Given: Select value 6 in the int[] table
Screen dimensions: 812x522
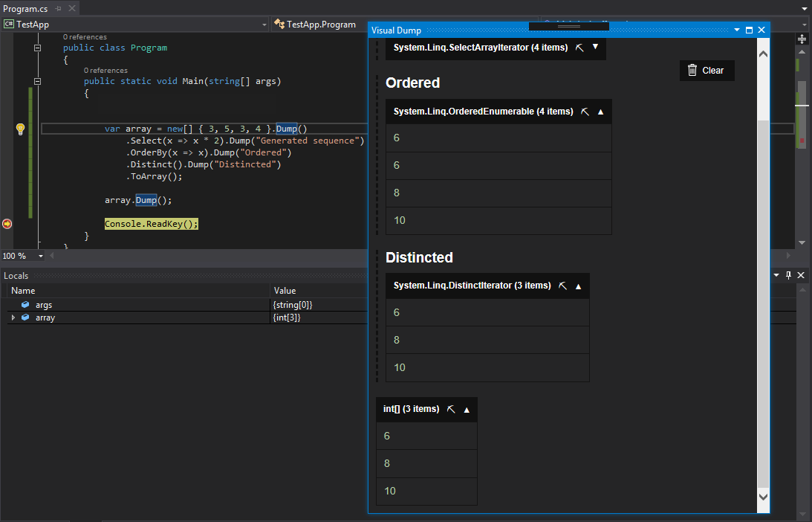Looking at the screenshot, I should (x=426, y=436).
